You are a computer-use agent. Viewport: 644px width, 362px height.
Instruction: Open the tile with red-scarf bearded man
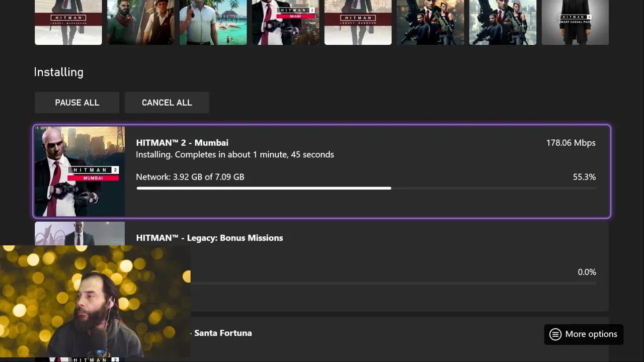(141, 22)
